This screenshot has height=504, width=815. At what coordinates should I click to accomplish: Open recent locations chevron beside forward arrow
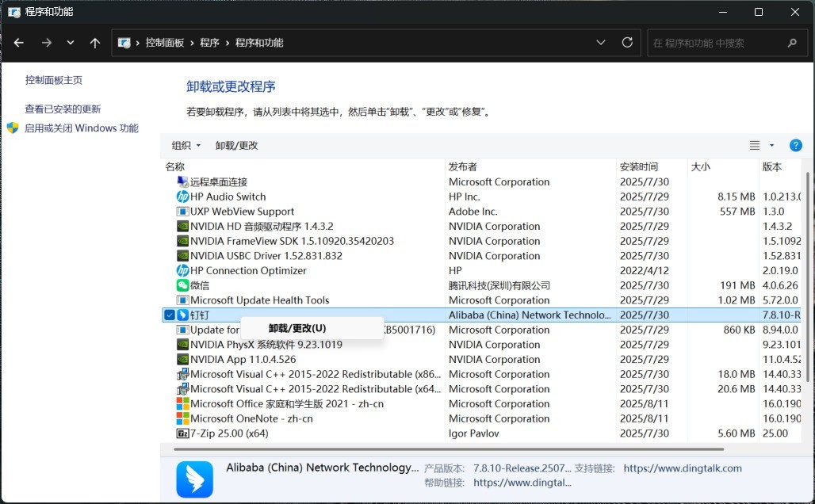click(71, 43)
